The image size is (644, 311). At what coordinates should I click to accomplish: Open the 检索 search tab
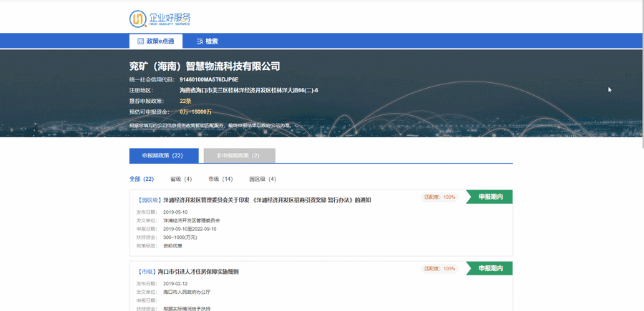(207, 41)
